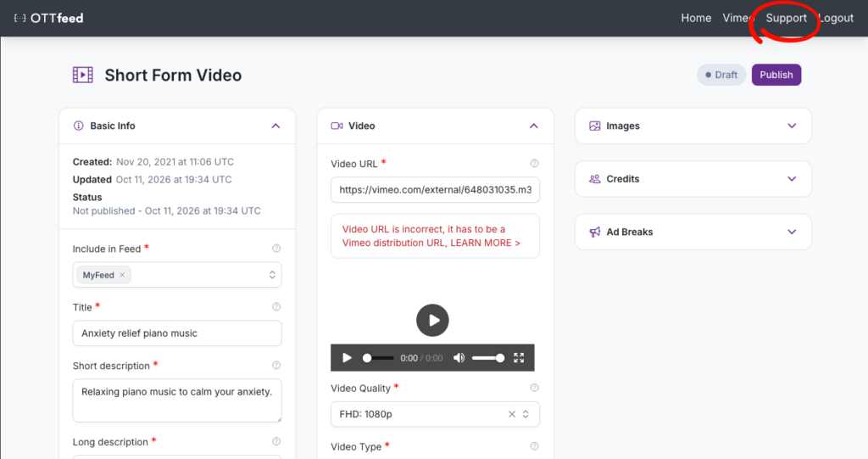Click the Video panel camera icon
The height and width of the screenshot is (459, 868).
[337, 126]
